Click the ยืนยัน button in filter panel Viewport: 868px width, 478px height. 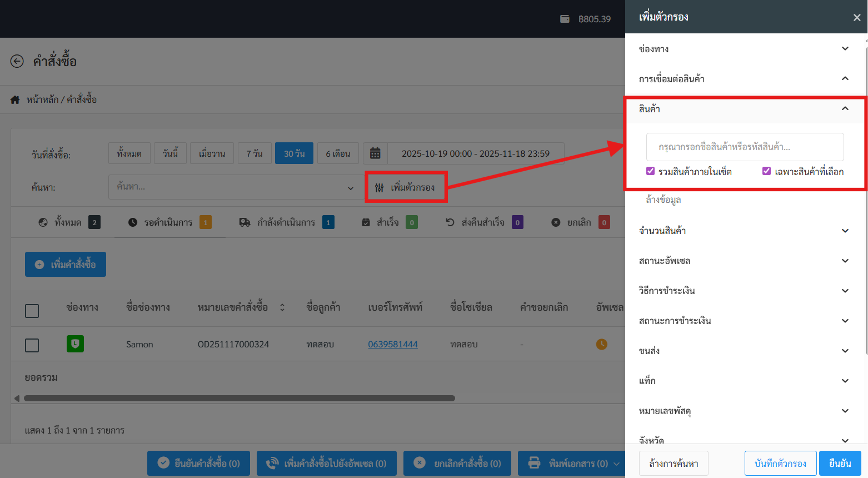coord(839,463)
